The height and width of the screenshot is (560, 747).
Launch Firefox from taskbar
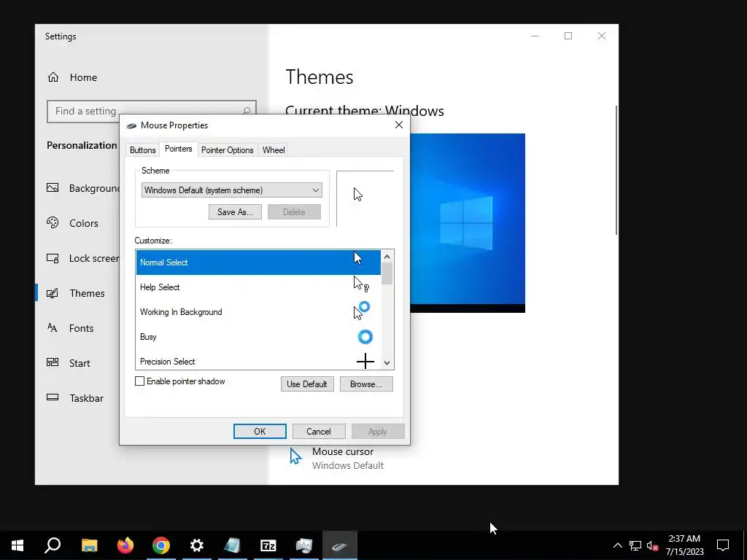coord(125,545)
